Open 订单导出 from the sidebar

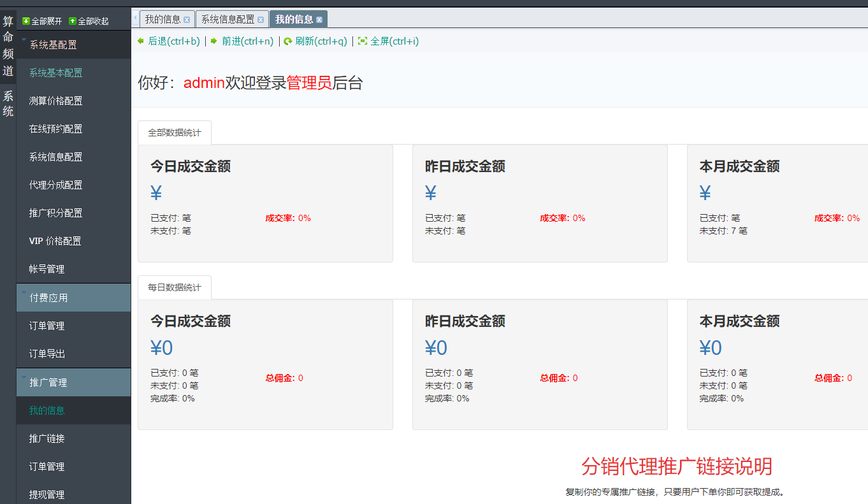[x=47, y=354]
